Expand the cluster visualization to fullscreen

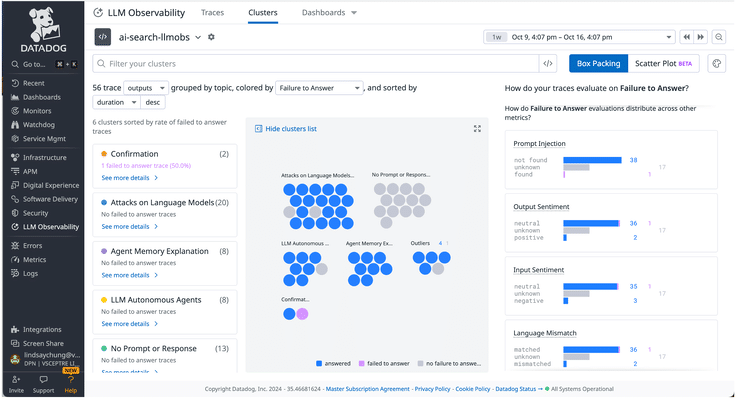477,129
